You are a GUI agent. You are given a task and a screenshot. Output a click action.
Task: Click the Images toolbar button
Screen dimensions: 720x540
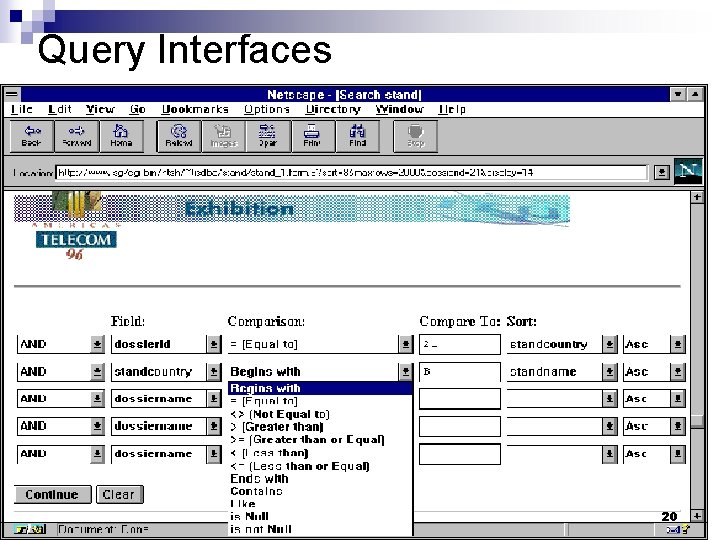pyautogui.click(x=224, y=136)
